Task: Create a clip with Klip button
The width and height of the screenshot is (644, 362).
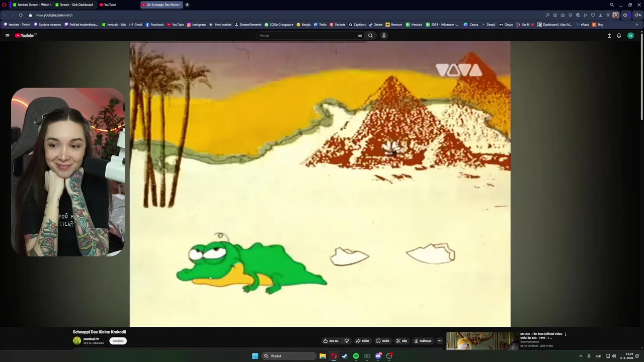Action: coord(401,341)
